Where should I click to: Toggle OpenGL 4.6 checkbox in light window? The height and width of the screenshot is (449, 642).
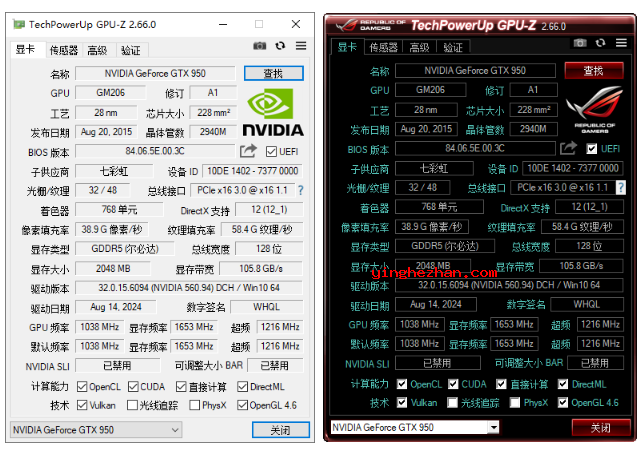pyautogui.click(x=242, y=405)
